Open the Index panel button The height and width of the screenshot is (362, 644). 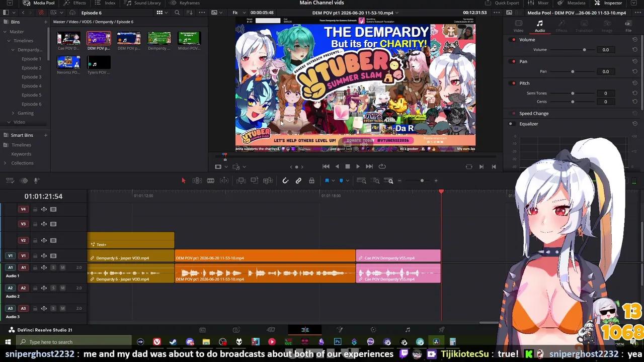pos(106,3)
